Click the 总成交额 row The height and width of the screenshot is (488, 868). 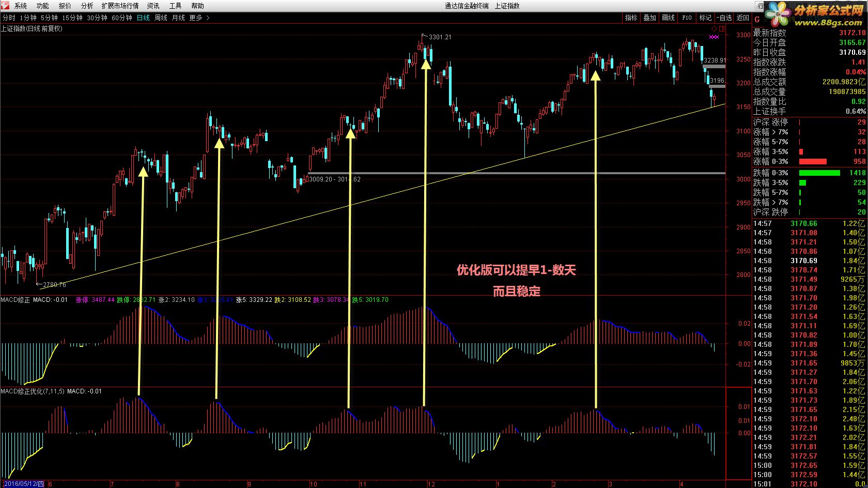pos(809,82)
